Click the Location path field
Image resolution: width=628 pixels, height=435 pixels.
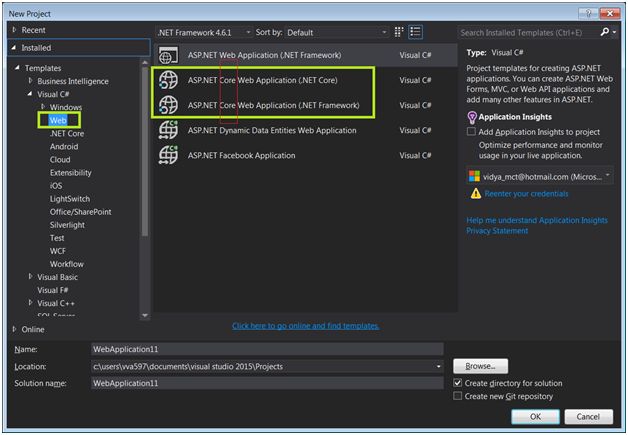[262, 367]
